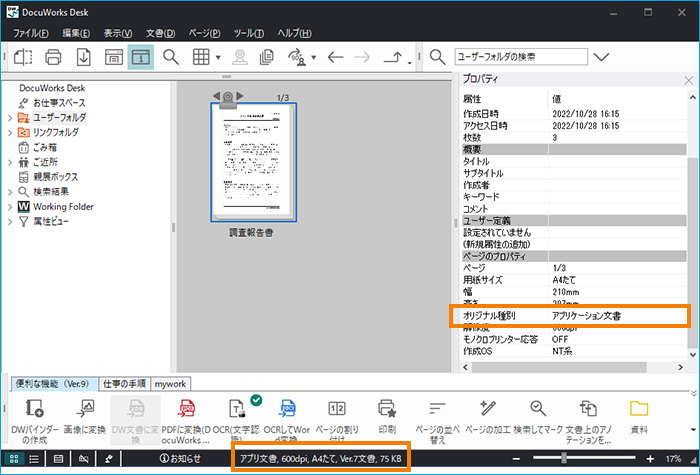This screenshot has width=700, height=475.
Task: Expand the 検索結果 tree node arrow
Action: click(10, 192)
